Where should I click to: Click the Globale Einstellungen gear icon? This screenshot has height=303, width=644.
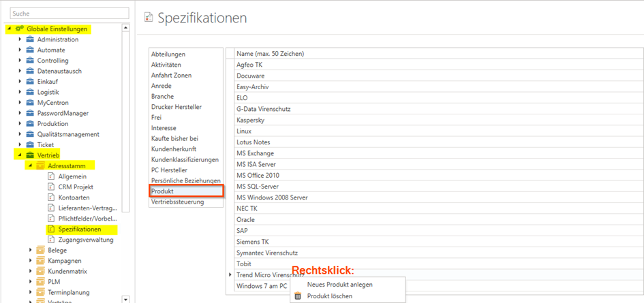coord(19,29)
